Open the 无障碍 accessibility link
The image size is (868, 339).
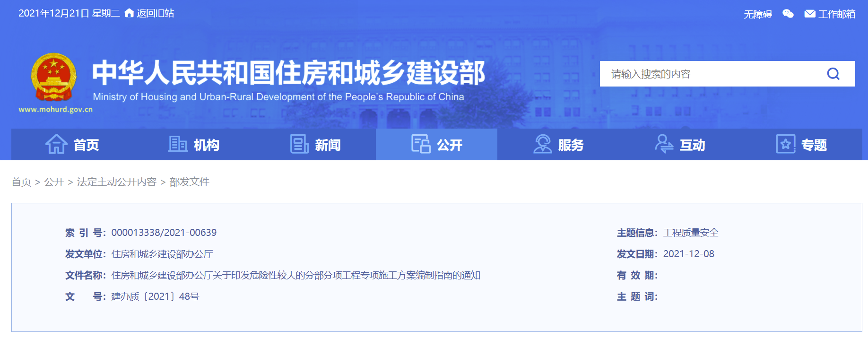[x=758, y=14]
